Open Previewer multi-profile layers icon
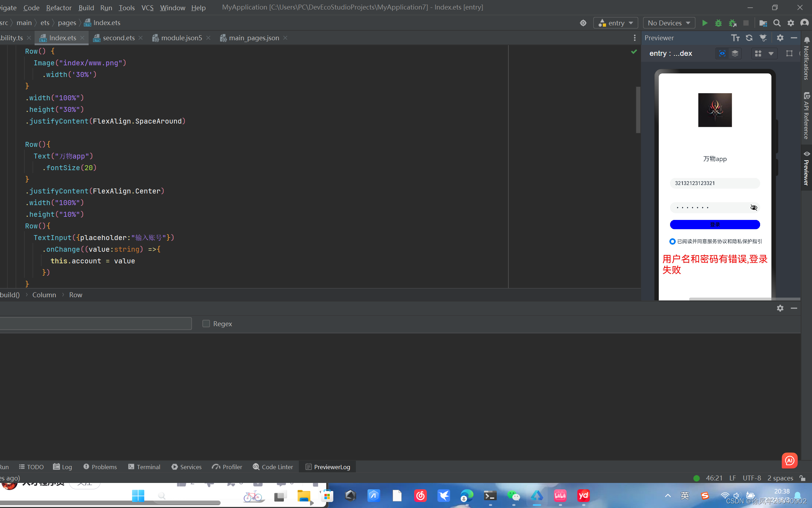The image size is (812, 508). tap(735, 53)
